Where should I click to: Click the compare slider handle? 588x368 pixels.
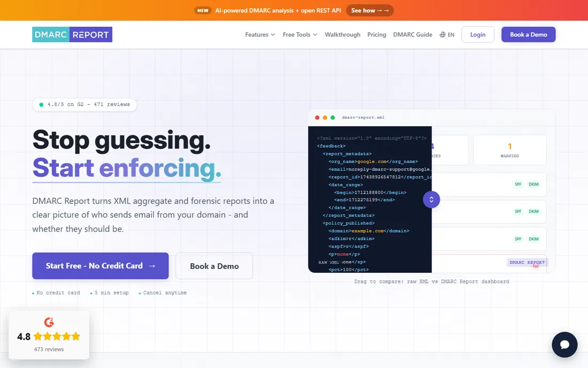pos(431,200)
